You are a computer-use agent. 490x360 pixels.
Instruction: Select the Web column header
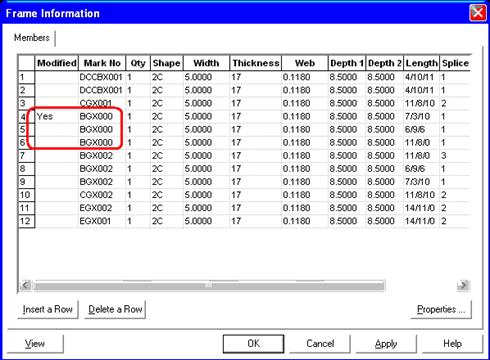tap(305, 63)
